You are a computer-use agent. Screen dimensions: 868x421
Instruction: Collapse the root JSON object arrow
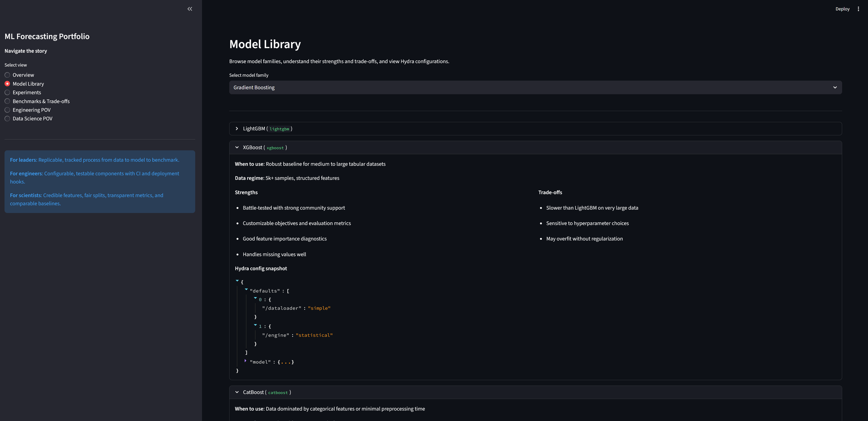click(x=237, y=281)
